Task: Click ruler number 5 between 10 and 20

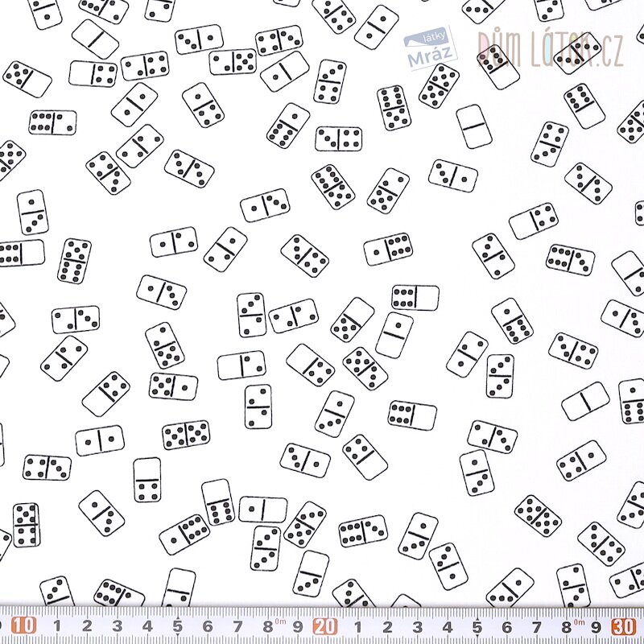Action: click(x=177, y=626)
